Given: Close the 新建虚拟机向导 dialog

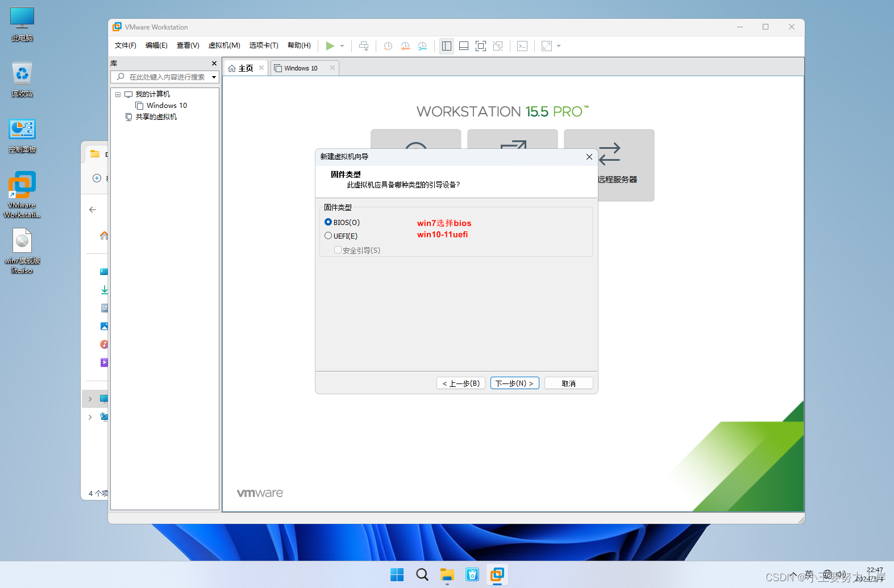Looking at the screenshot, I should [x=589, y=157].
